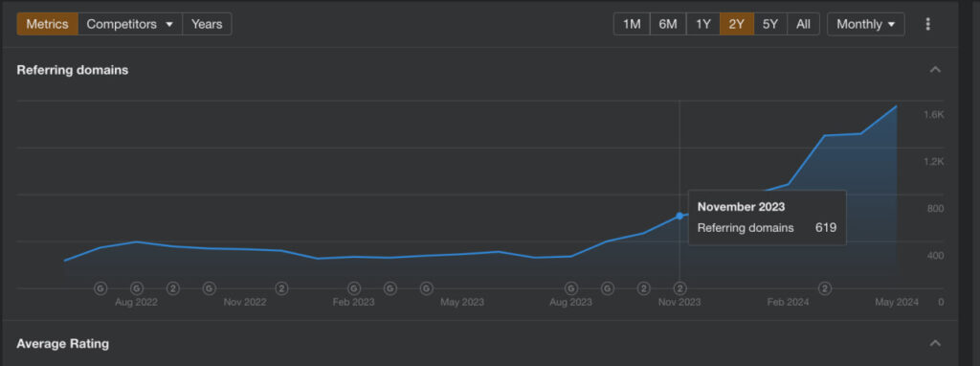The width and height of the screenshot is (980, 366).
Task: Collapse the Referring domains section
Action: pos(935,69)
